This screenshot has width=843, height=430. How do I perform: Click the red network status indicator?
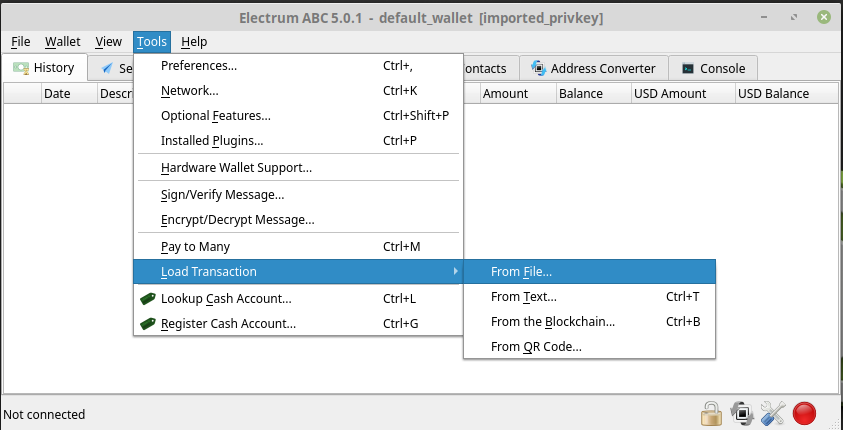pyautogui.click(x=804, y=413)
